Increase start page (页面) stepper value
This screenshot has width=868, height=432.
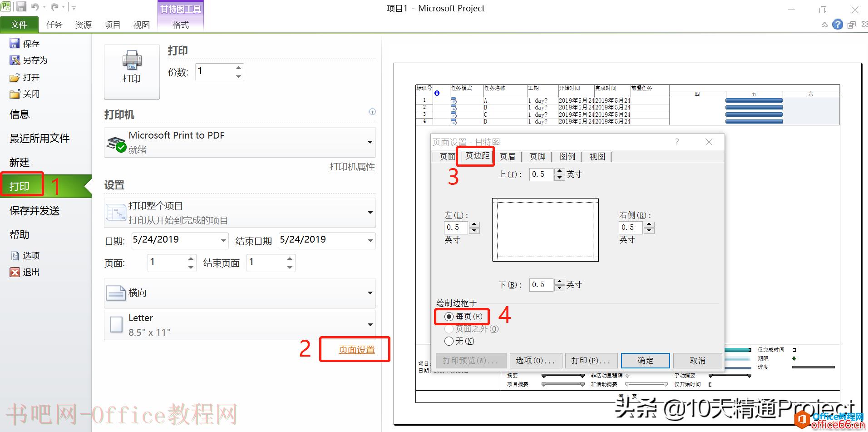(x=191, y=258)
